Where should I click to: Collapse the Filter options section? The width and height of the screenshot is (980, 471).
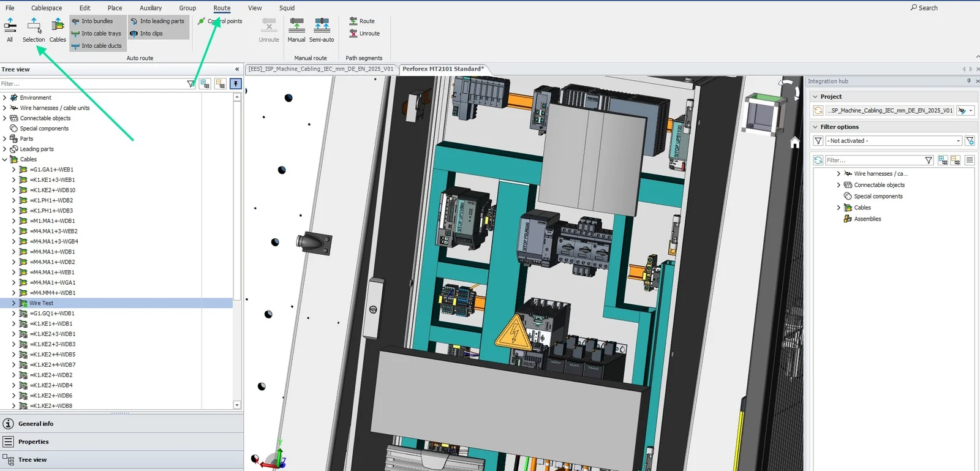(x=815, y=127)
